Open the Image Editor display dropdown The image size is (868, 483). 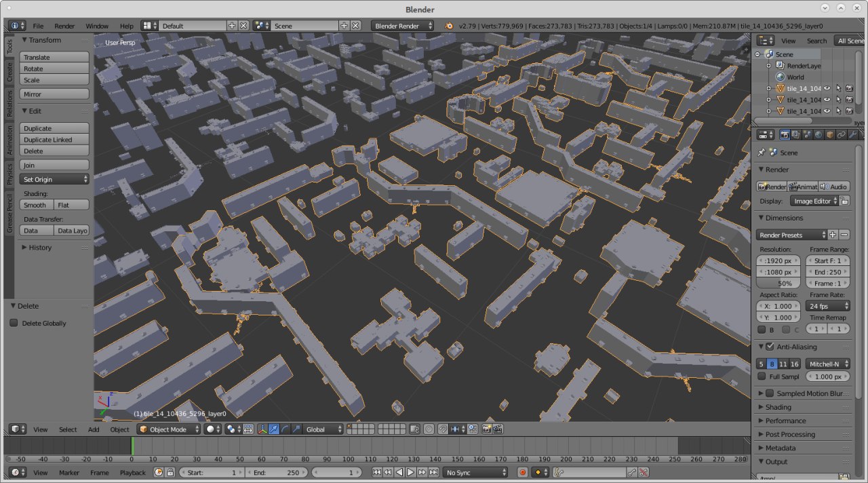pyautogui.click(x=814, y=201)
